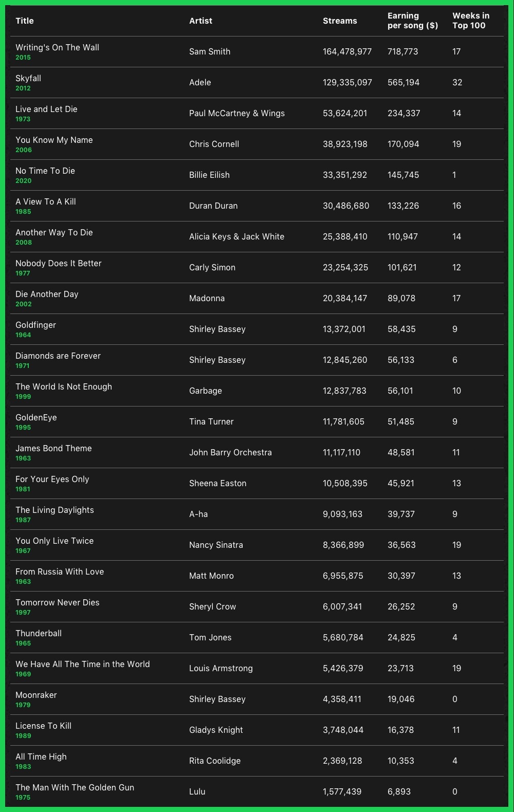
Task: Select the Earning per song header
Action: click(412, 21)
